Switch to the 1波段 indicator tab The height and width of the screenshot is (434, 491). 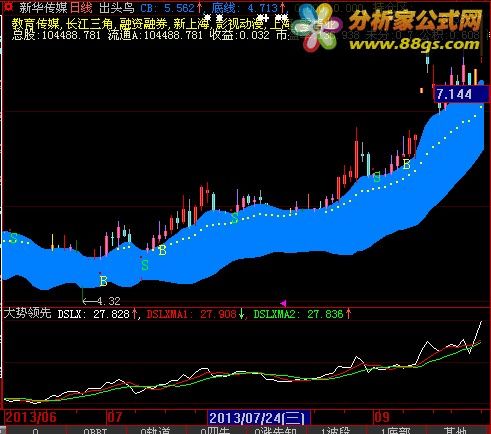(x=335, y=431)
